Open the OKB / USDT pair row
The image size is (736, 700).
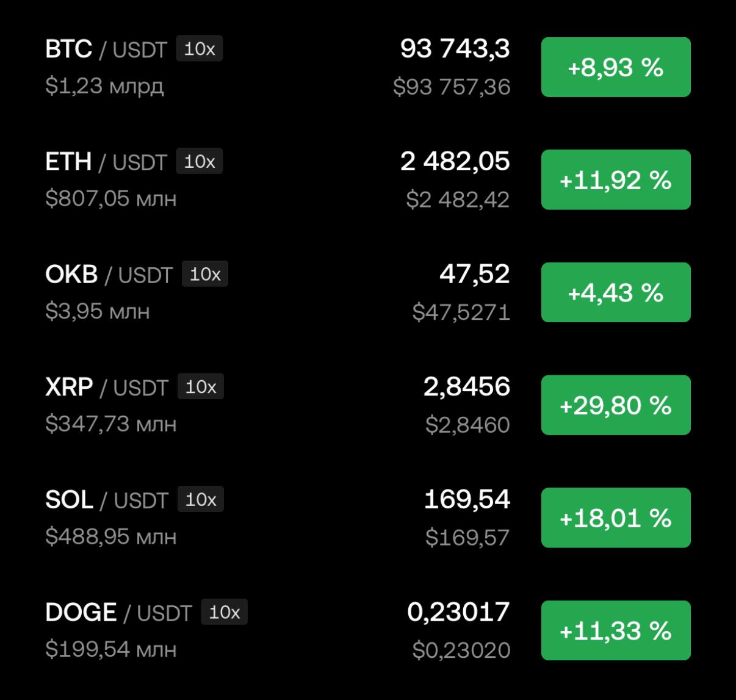pyautogui.click(x=367, y=292)
